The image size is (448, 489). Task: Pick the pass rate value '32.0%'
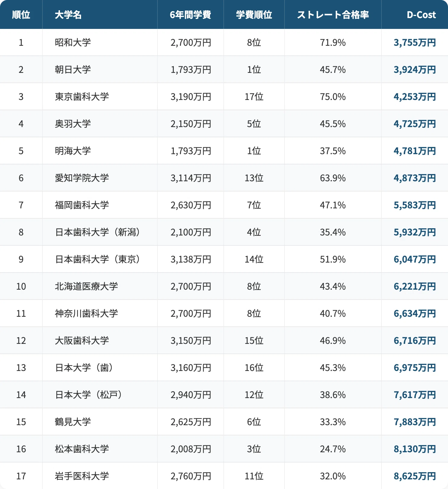point(333,476)
